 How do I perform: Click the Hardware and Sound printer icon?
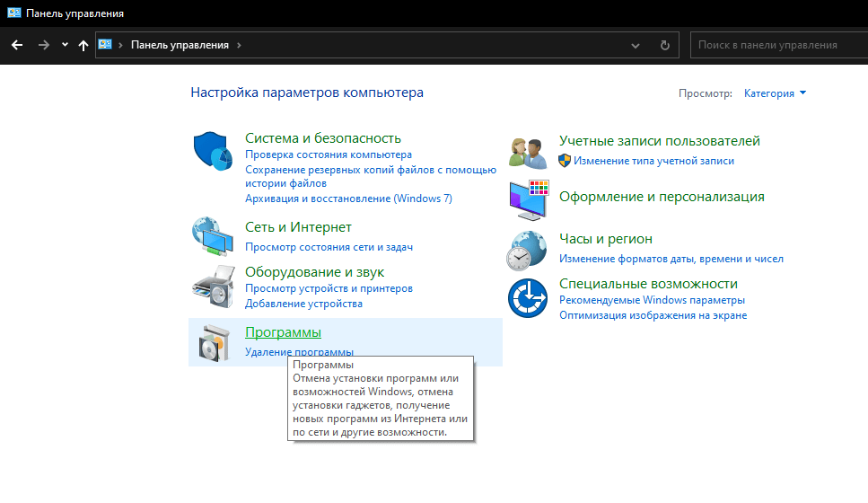[x=213, y=286]
